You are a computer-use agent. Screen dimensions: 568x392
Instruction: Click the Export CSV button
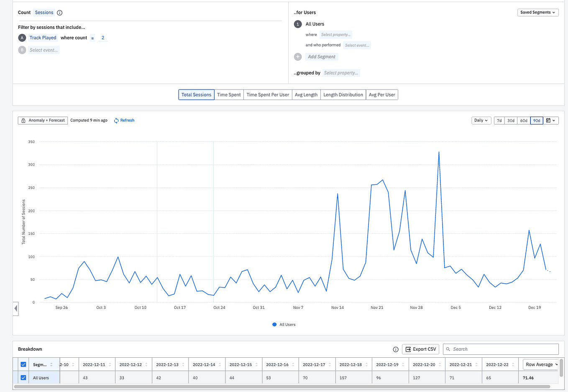[421, 349]
